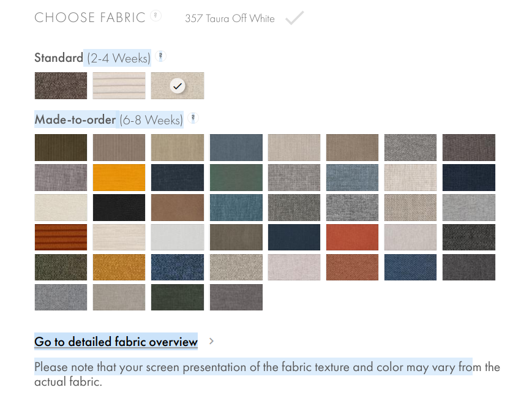Select the dark brown Standard fabric swatch
Image resolution: width=532 pixels, height=398 pixels.
pos(61,86)
